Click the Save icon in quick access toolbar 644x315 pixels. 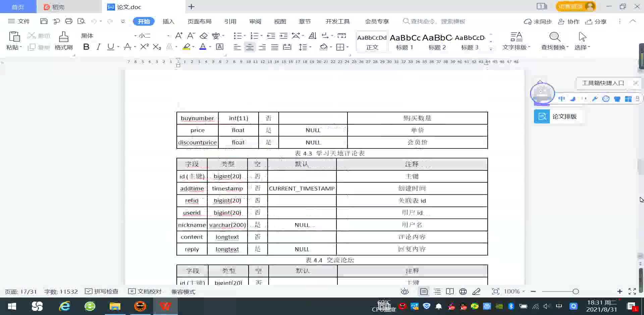44,21
